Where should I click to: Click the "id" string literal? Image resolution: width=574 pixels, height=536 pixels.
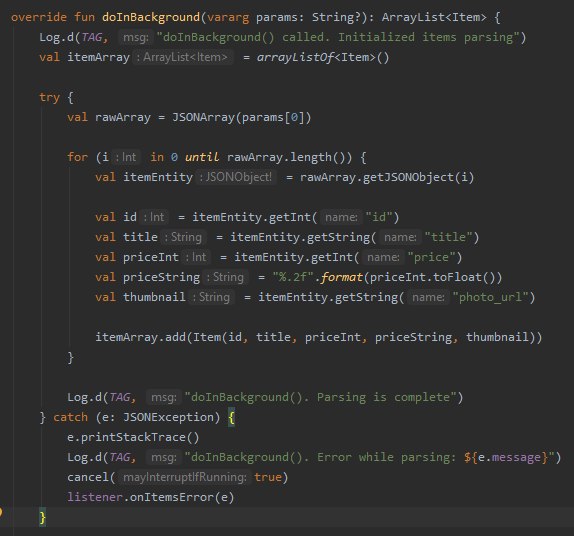(x=379, y=217)
